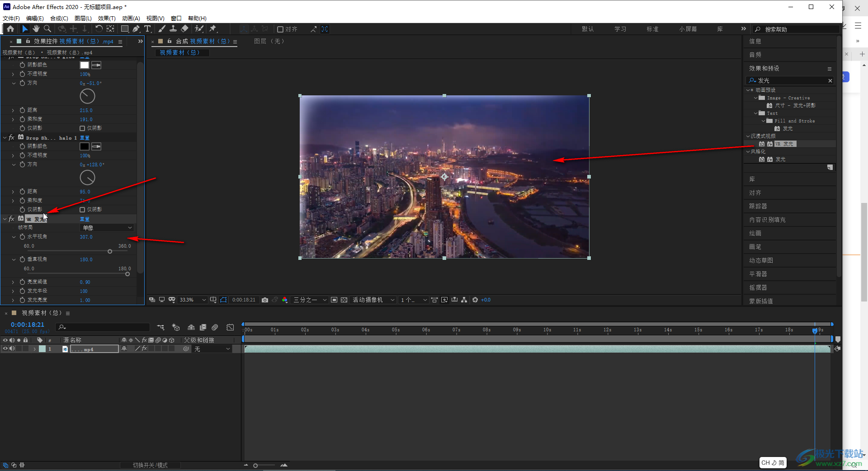Switch to the 默认 workspace
This screenshot has height=471, width=868.
tap(588, 29)
